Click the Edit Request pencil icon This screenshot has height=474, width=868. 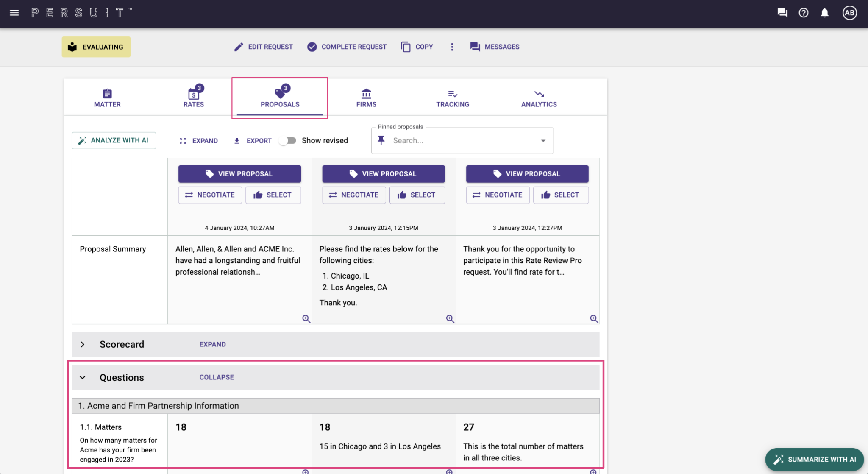coord(239,47)
